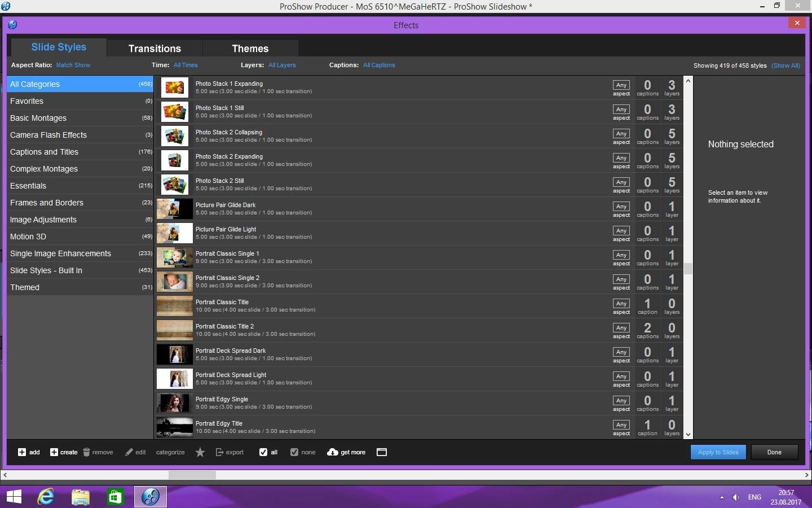
Task: Select the Complex Montages category
Action: 80,169
